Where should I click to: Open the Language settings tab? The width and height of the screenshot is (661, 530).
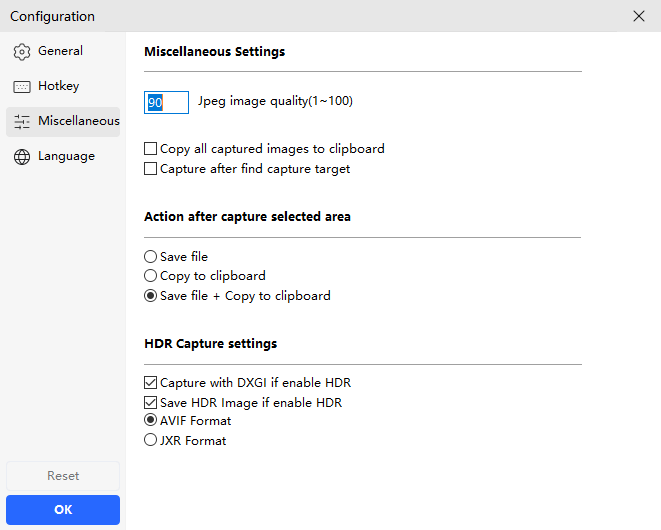pyautogui.click(x=66, y=157)
